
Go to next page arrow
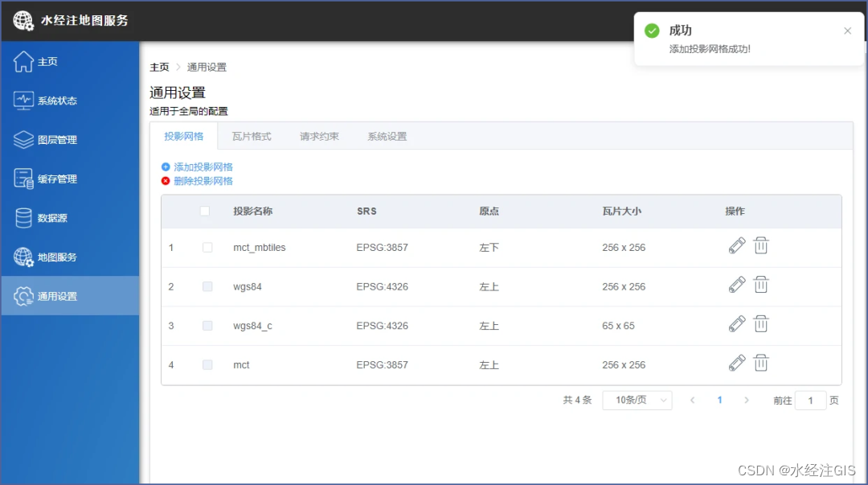746,401
